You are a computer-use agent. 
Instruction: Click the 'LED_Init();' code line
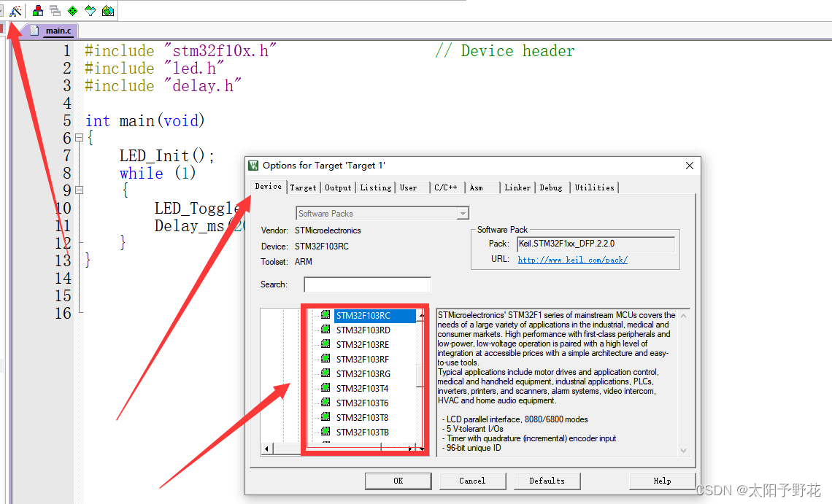point(166,156)
